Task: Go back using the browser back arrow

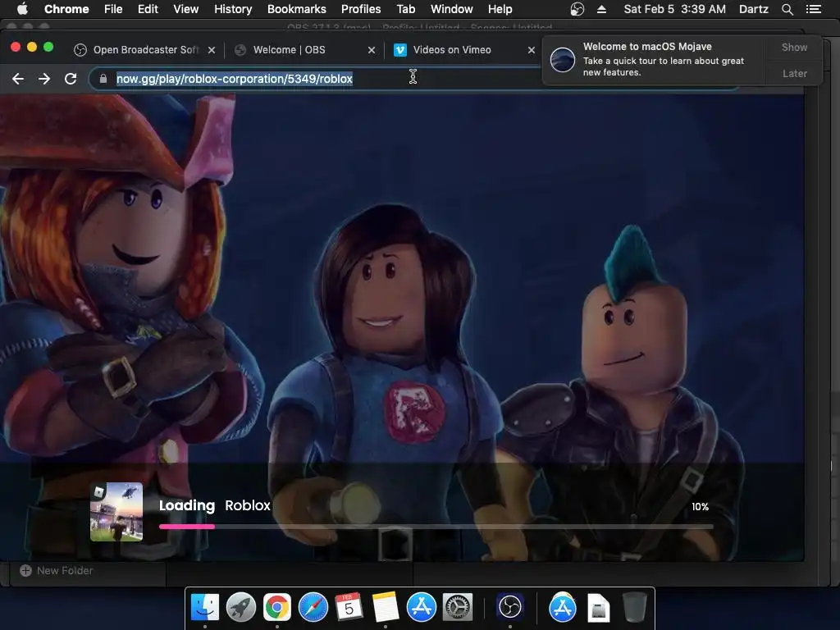Action: 18,79
